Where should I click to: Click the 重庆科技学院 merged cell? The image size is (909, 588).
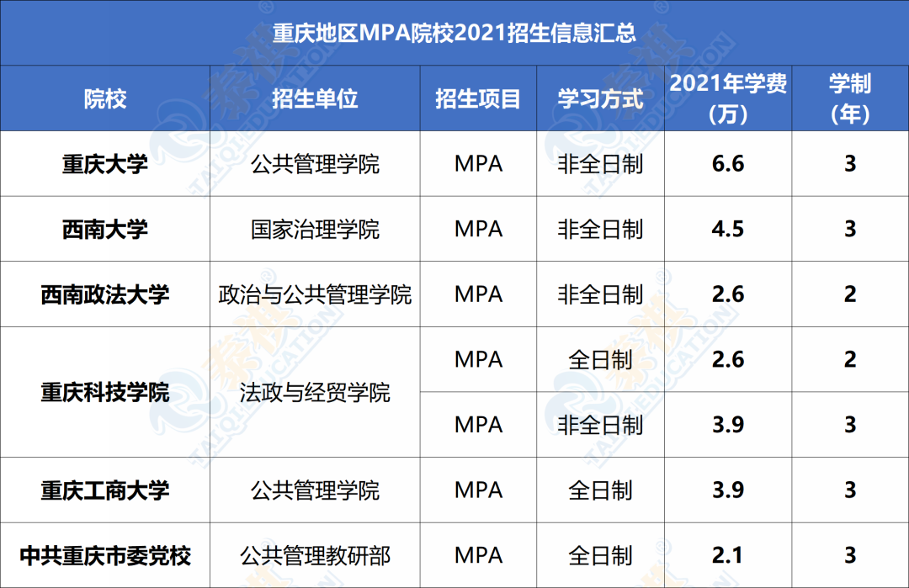pos(105,392)
